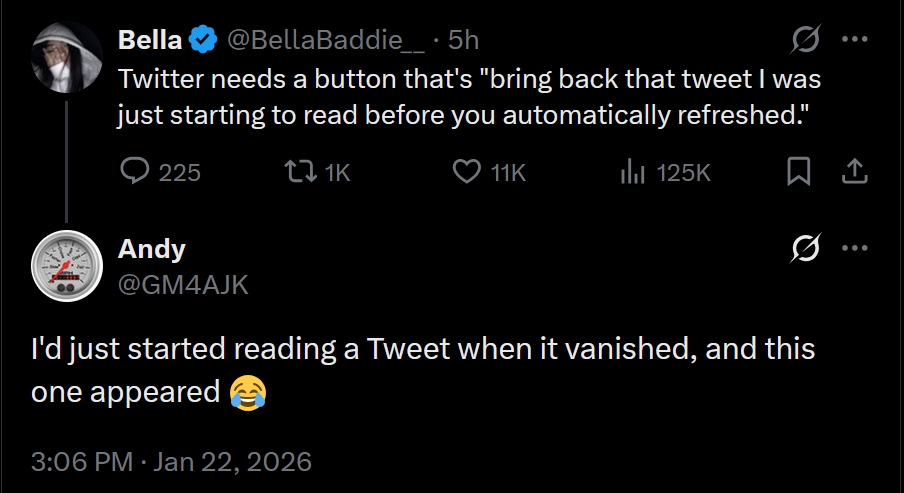Like Bella's tweet with the heart icon
Screen dimensions: 904x493
pos(466,173)
